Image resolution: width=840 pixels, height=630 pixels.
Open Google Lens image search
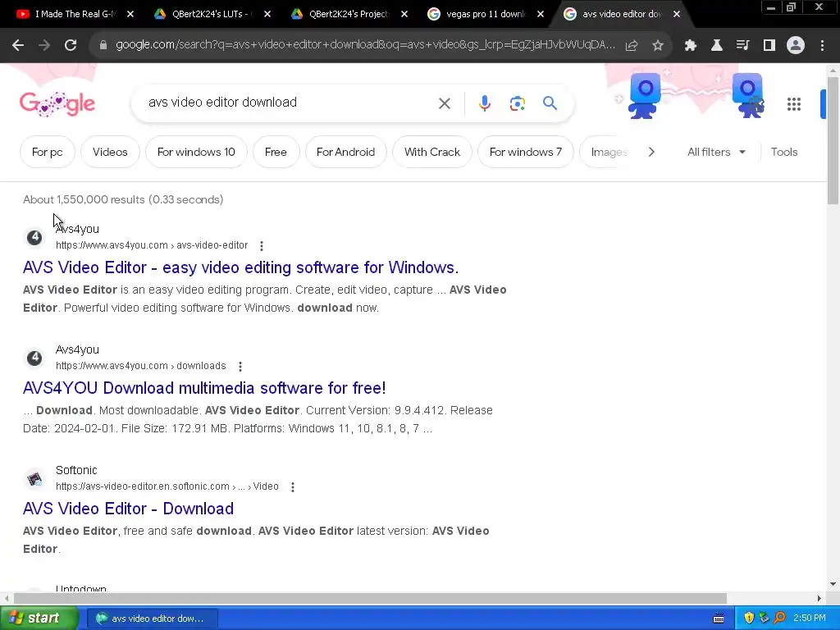coord(518,103)
